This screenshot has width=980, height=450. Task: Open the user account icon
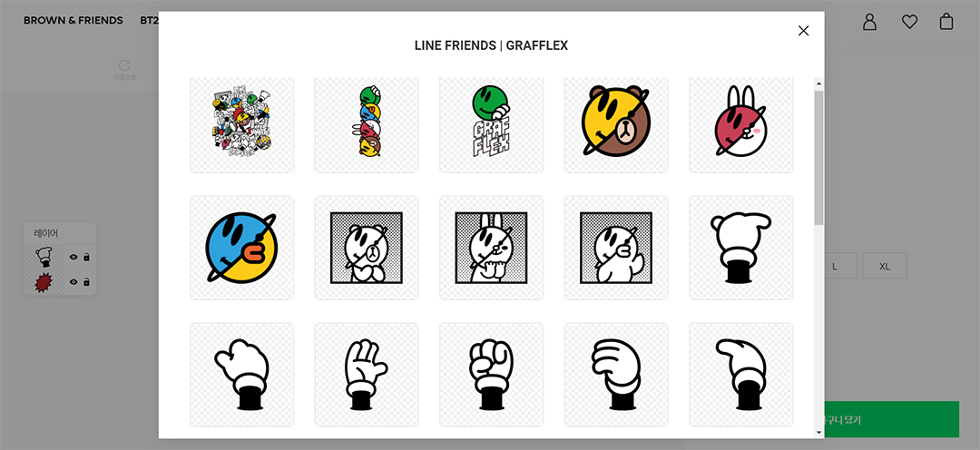869,21
